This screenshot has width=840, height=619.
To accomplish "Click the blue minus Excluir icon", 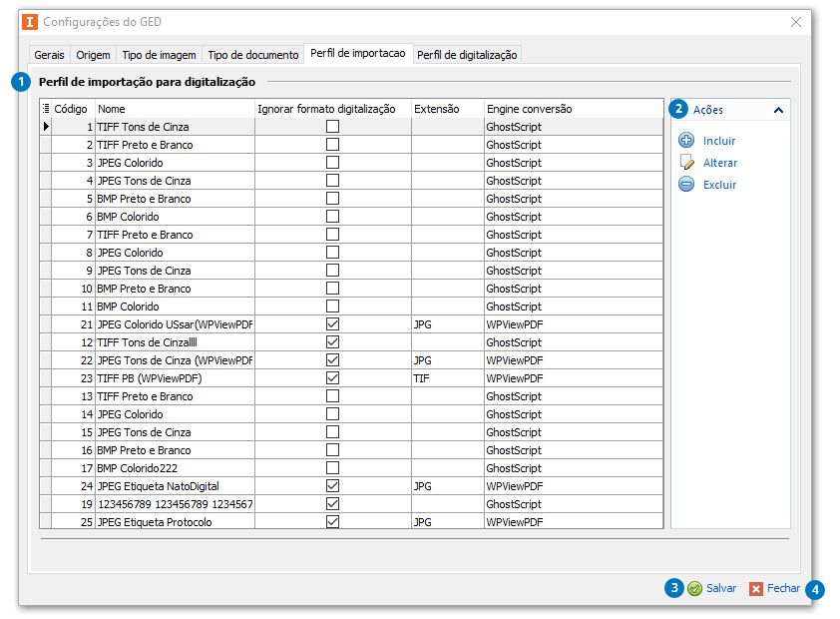I will coord(686,185).
